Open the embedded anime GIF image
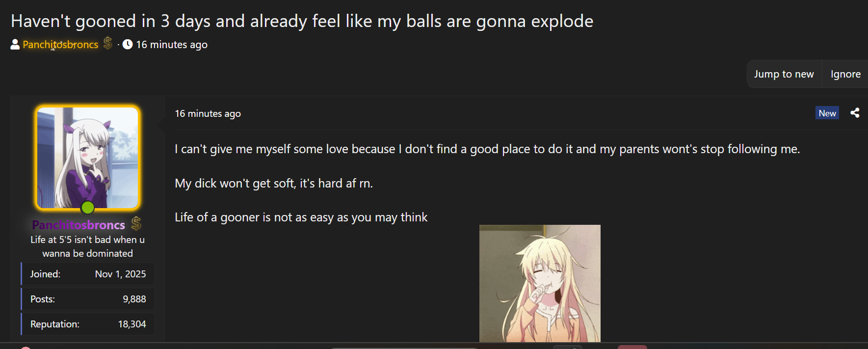 (540, 284)
